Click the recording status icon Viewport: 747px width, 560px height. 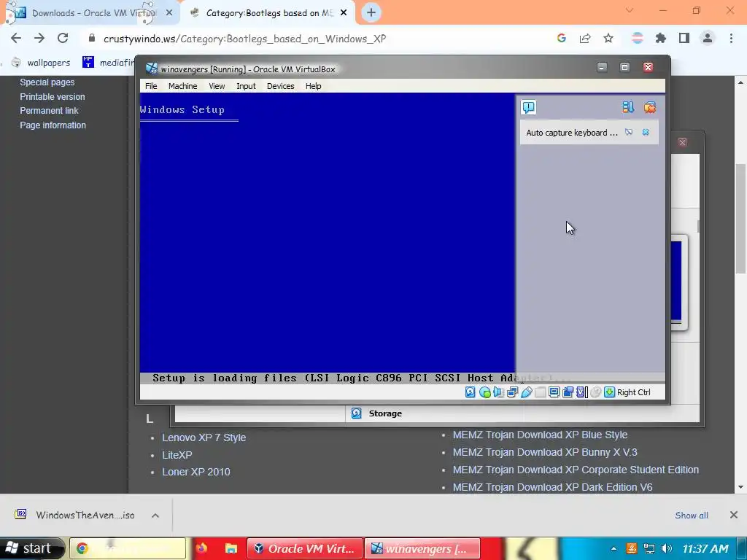click(568, 392)
